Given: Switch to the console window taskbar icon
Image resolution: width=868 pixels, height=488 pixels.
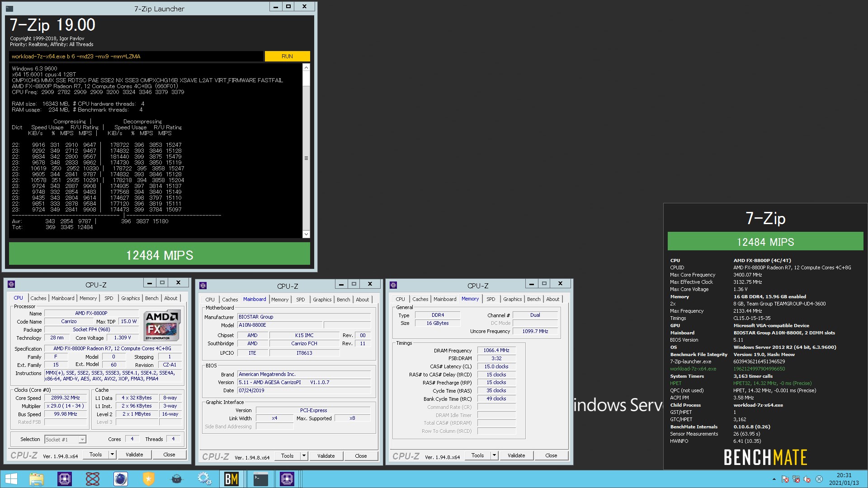Looking at the screenshot, I should coord(261,479).
